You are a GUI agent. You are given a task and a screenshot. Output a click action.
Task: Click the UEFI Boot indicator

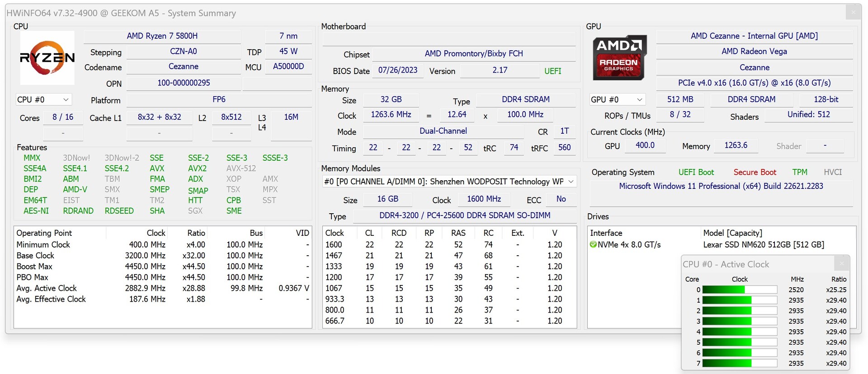click(696, 172)
